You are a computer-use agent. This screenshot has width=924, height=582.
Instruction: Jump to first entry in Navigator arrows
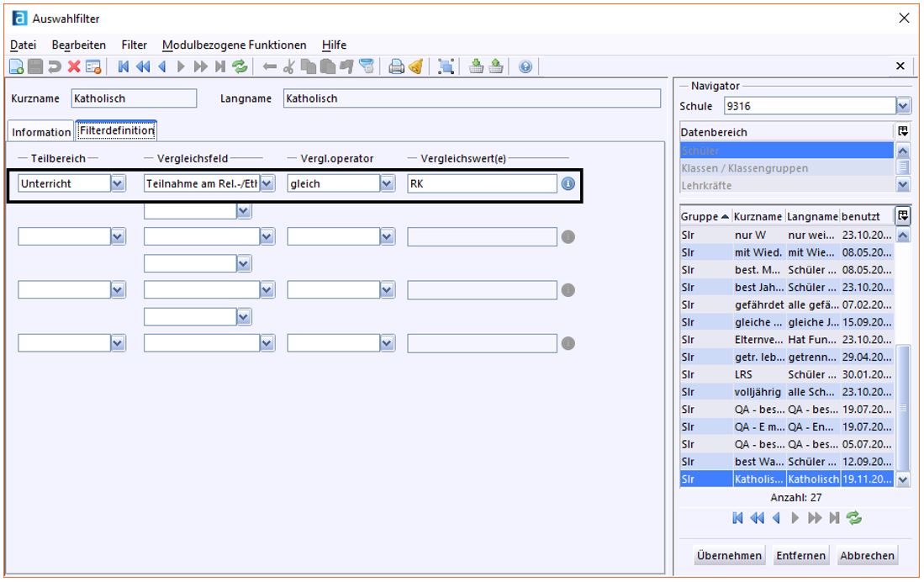tap(737, 518)
